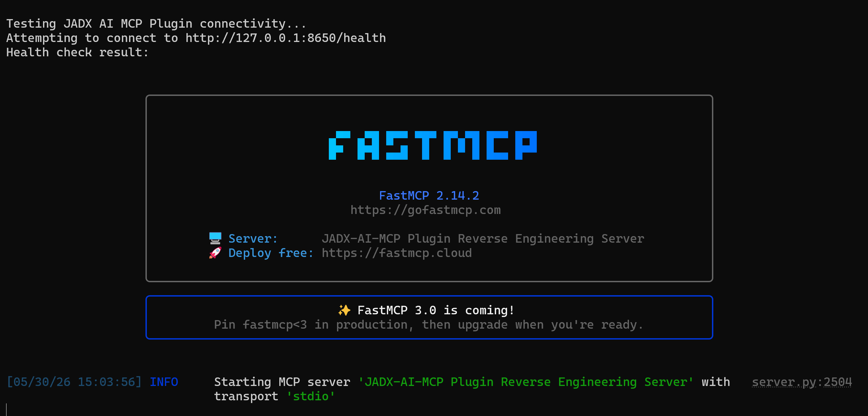Click the gray server name in the banner
The image size is (868, 416).
[483, 239]
